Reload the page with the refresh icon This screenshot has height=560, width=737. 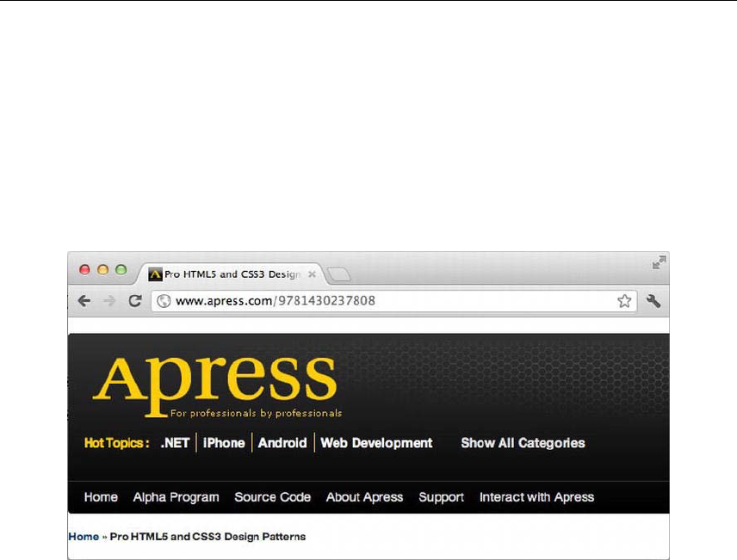[x=135, y=301]
